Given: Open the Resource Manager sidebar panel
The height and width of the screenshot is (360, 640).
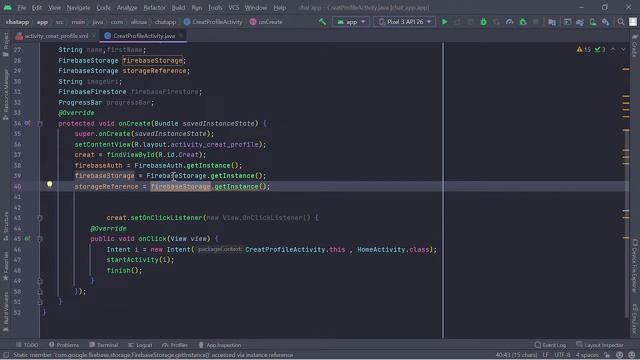Looking at the screenshot, I should [x=5, y=94].
